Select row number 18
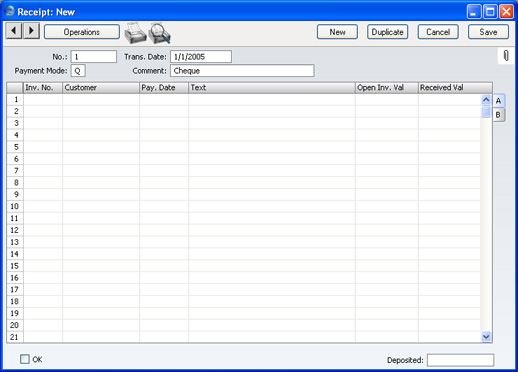The height and width of the screenshot is (372, 518). (15, 301)
